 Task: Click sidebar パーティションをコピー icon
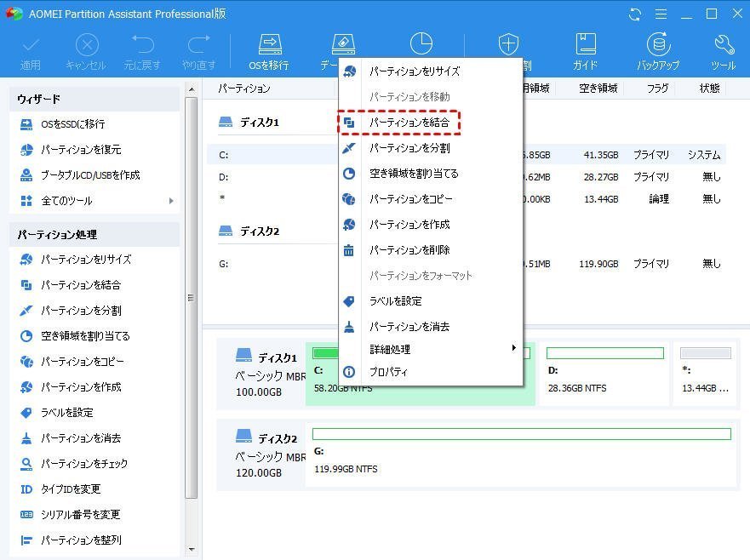pyautogui.click(x=26, y=362)
